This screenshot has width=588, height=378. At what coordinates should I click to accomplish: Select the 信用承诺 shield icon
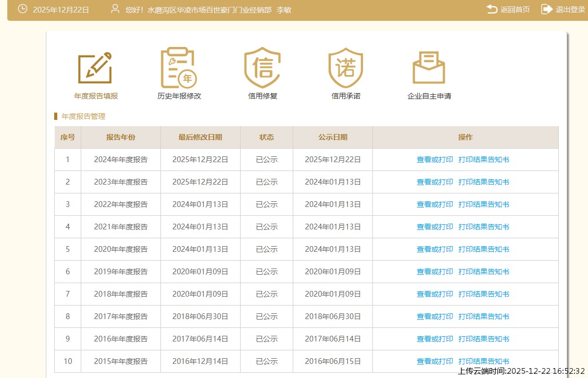point(345,68)
